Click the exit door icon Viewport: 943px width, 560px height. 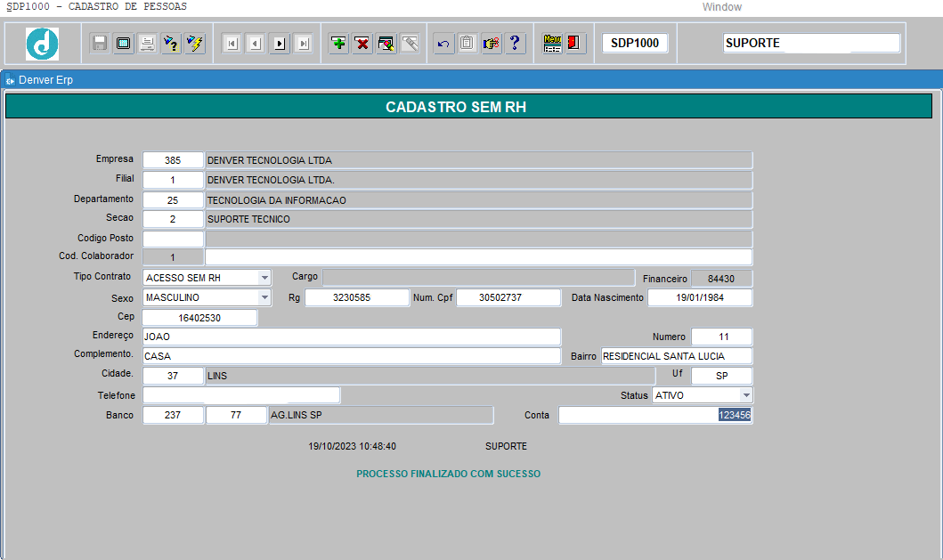pos(575,44)
